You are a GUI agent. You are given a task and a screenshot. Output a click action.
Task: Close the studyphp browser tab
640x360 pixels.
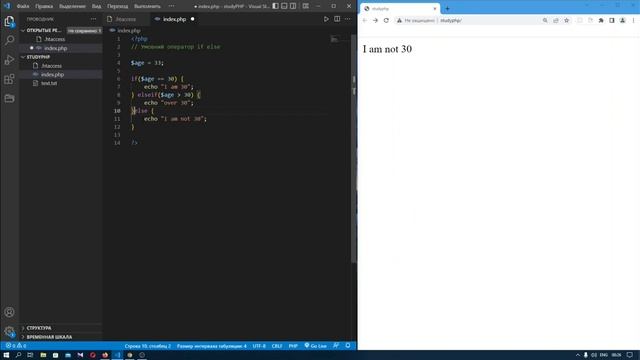click(435, 9)
